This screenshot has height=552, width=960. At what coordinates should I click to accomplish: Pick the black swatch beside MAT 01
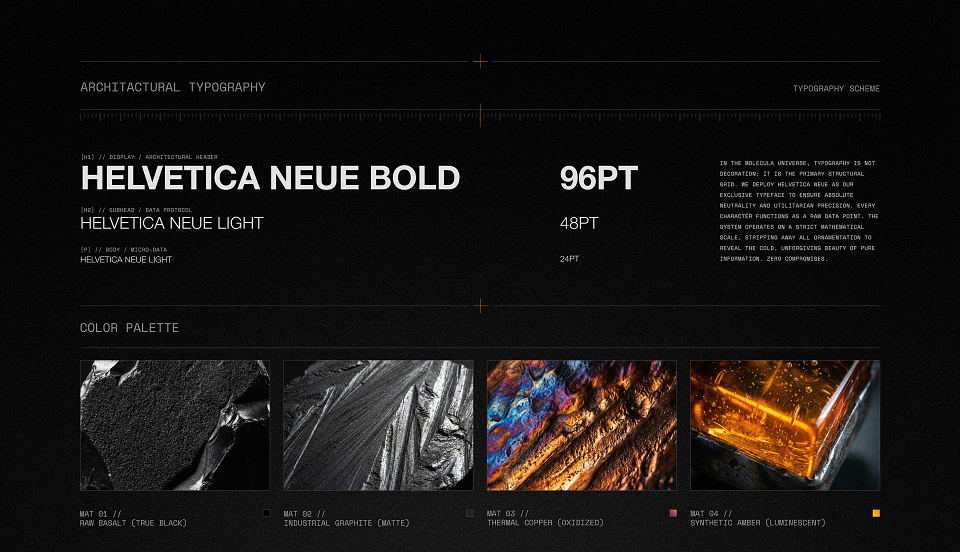[266, 513]
